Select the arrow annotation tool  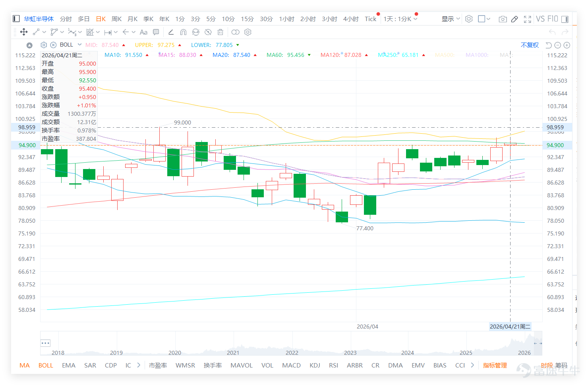coord(126,32)
